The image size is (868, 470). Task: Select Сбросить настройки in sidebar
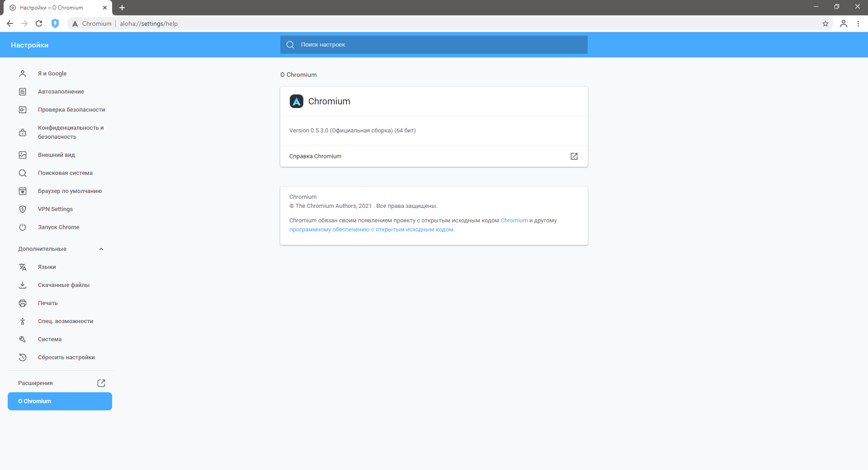66,357
